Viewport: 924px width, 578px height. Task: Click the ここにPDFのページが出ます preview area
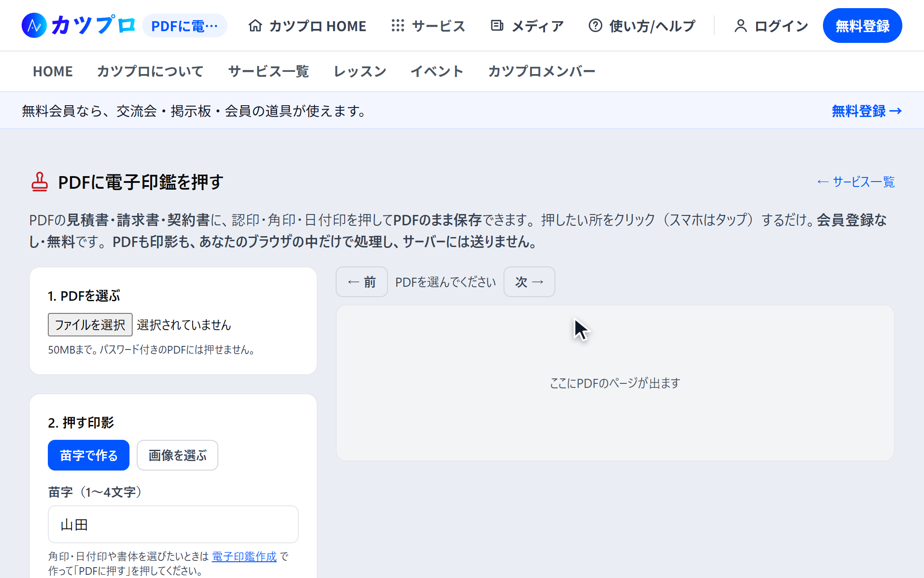pyautogui.click(x=615, y=383)
